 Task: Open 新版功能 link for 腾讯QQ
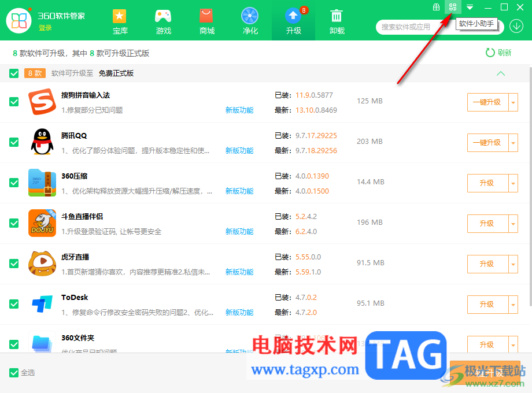[x=239, y=151]
